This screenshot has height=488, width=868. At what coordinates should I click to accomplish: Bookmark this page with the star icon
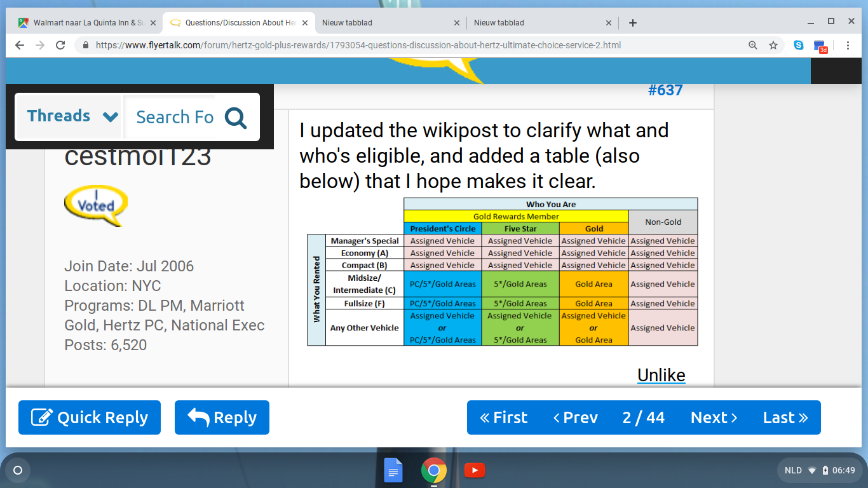point(773,45)
